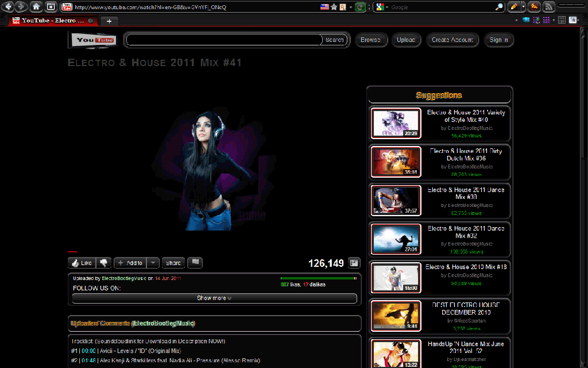
Task: Click the browser address bar URL
Action: [150, 7]
